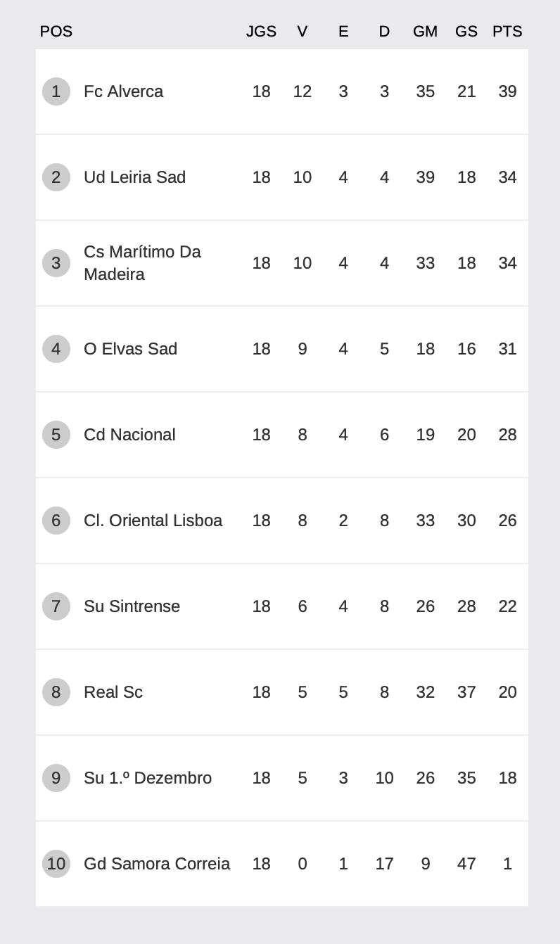
Task: Select the Su Sintrense row name
Action: pos(132,606)
